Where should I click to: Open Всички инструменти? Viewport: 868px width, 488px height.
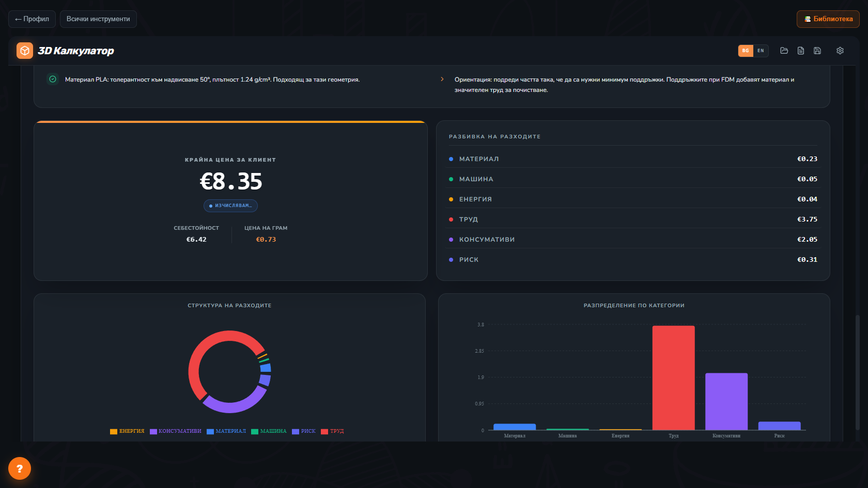pos(98,19)
